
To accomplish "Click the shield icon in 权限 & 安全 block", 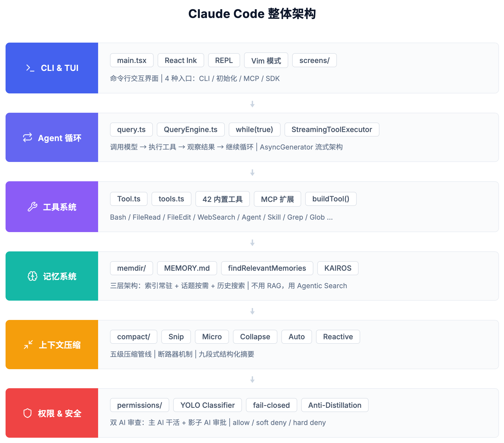I will tap(28, 413).
